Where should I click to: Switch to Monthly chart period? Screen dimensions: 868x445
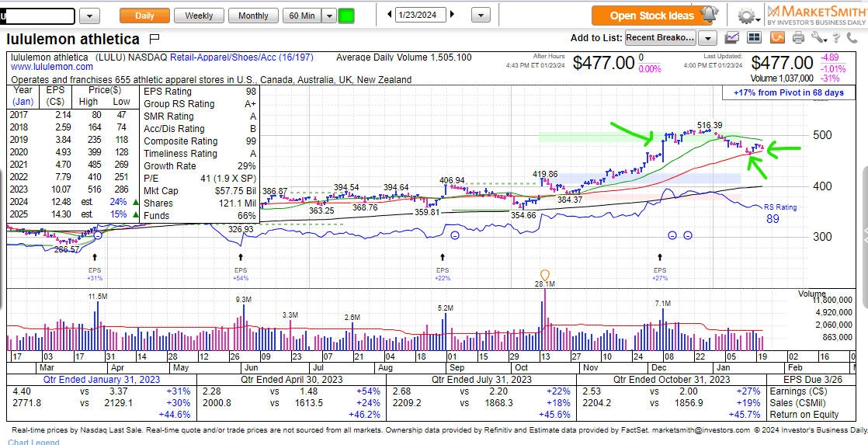click(x=253, y=16)
